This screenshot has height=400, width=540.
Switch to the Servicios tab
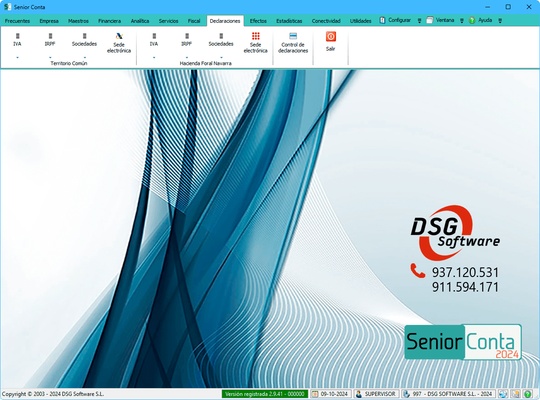168,21
